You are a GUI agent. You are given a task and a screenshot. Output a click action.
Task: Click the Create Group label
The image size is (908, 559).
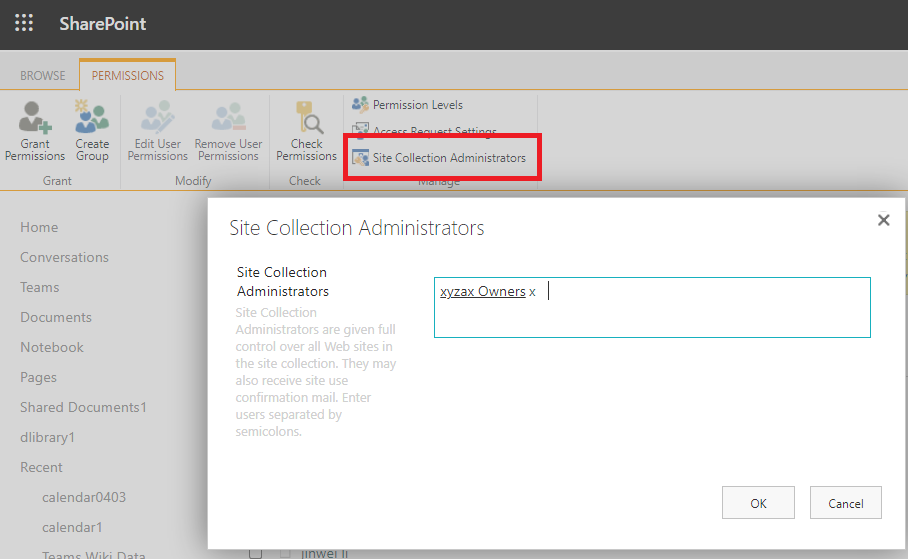92,150
